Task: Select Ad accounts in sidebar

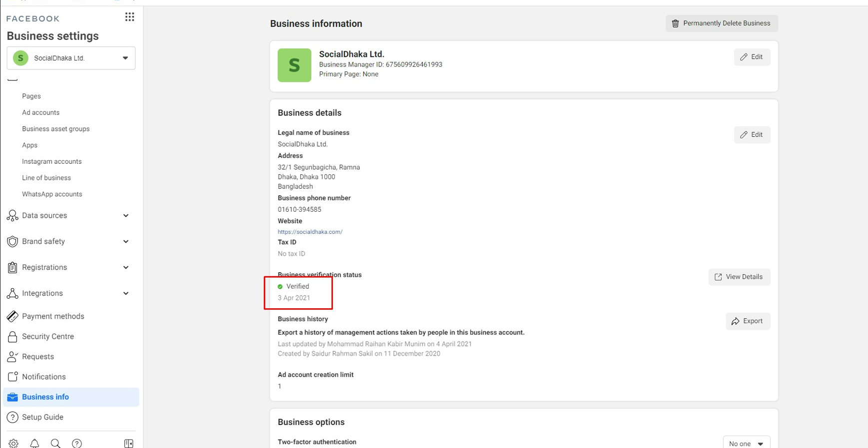Action: point(40,113)
